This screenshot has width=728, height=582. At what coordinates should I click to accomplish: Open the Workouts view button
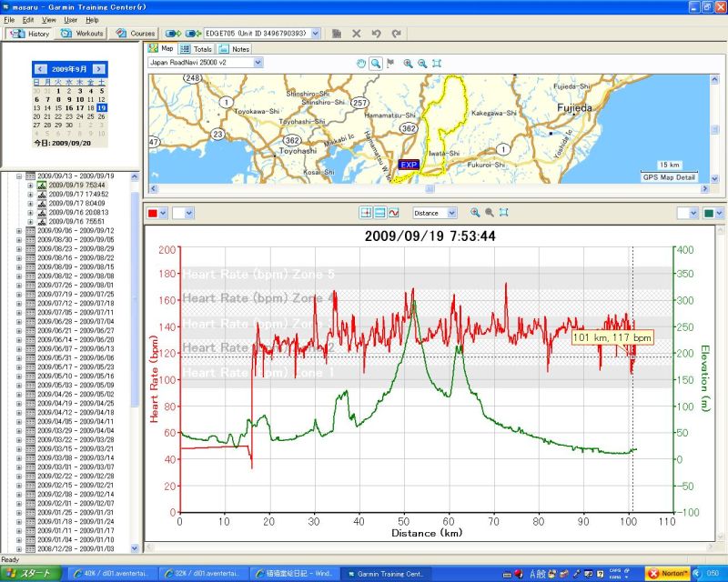pos(82,34)
